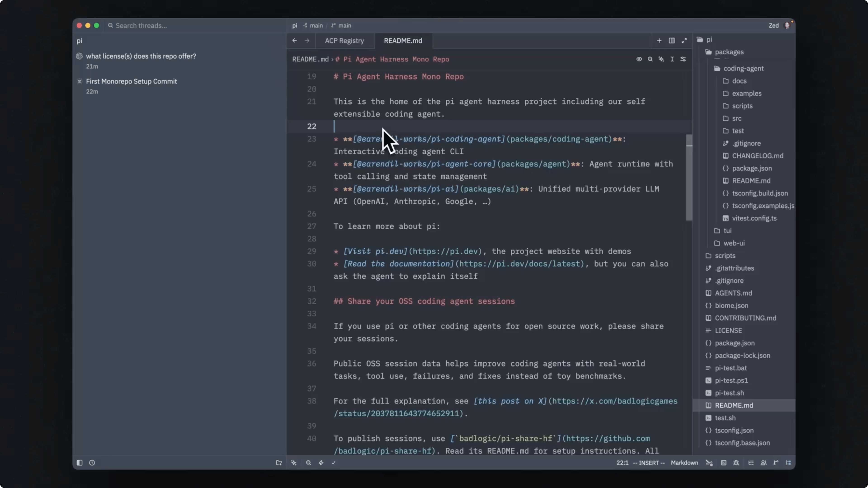Collapse the coding-agent folder
868x488 pixels.
pyautogui.click(x=744, y=69)
